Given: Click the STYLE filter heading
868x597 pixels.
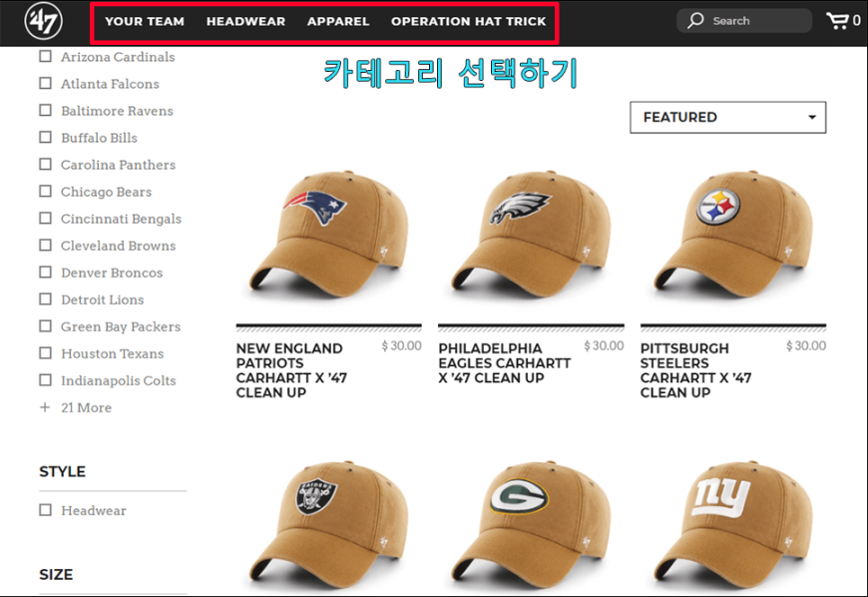Looking at the screenshot, I should (x=63, y=472).
